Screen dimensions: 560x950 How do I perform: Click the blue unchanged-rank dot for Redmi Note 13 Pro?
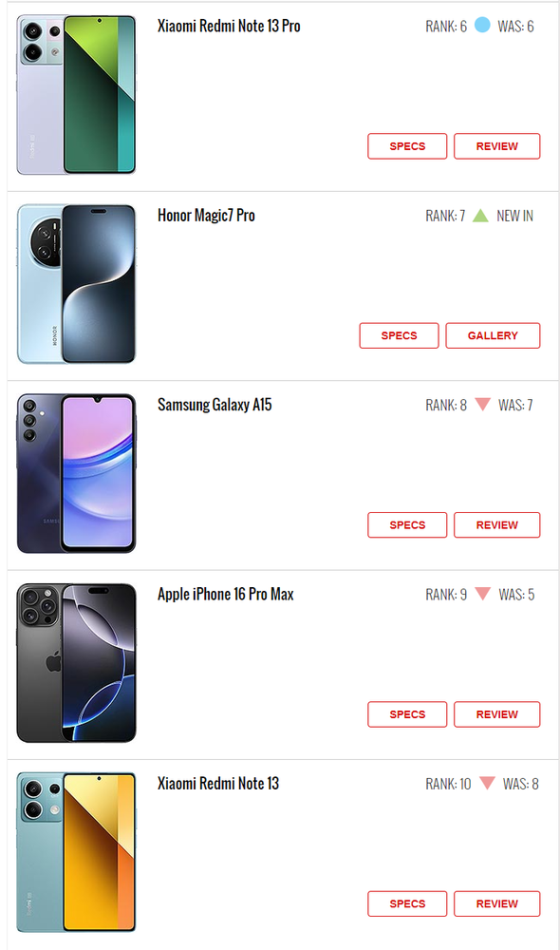(x=482, y=25)
